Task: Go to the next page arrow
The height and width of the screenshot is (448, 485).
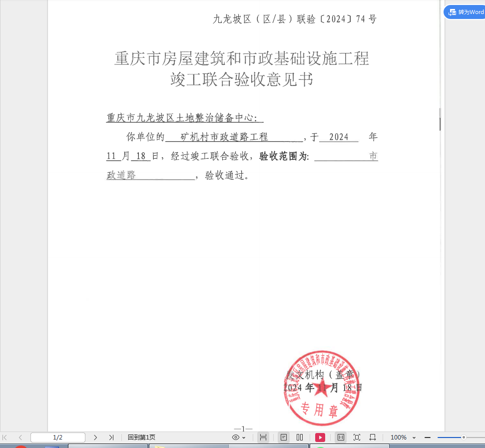Action: pyautogui.click(x=95, y=437)
